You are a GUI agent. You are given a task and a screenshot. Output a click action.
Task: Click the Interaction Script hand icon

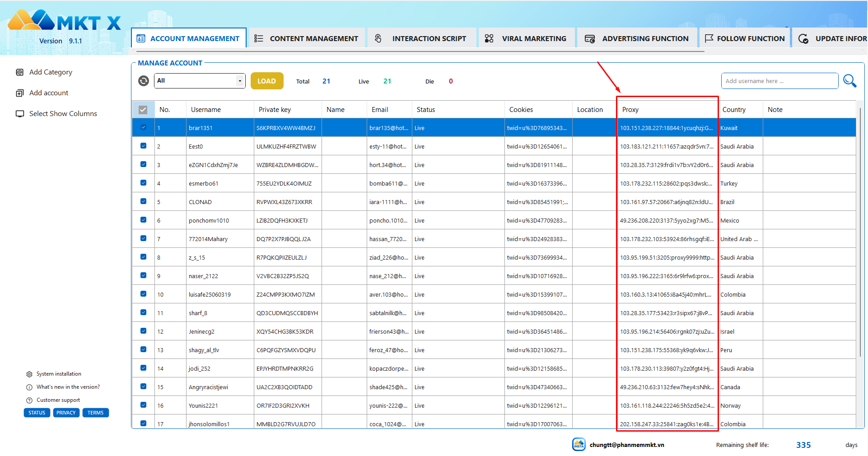378,39
